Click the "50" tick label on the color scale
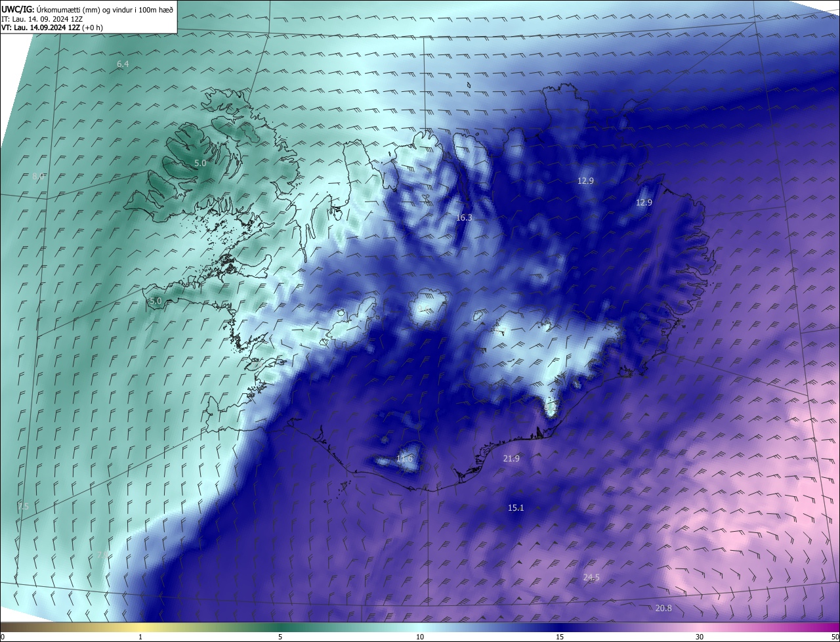The width and height of the screenshot is (840, 642). pos(835,637)
